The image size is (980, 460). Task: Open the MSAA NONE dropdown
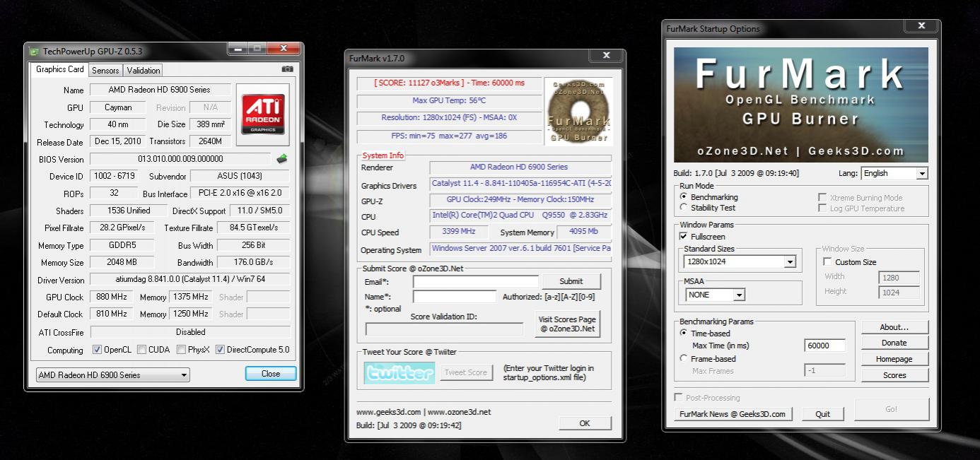(x=715, y=295)
